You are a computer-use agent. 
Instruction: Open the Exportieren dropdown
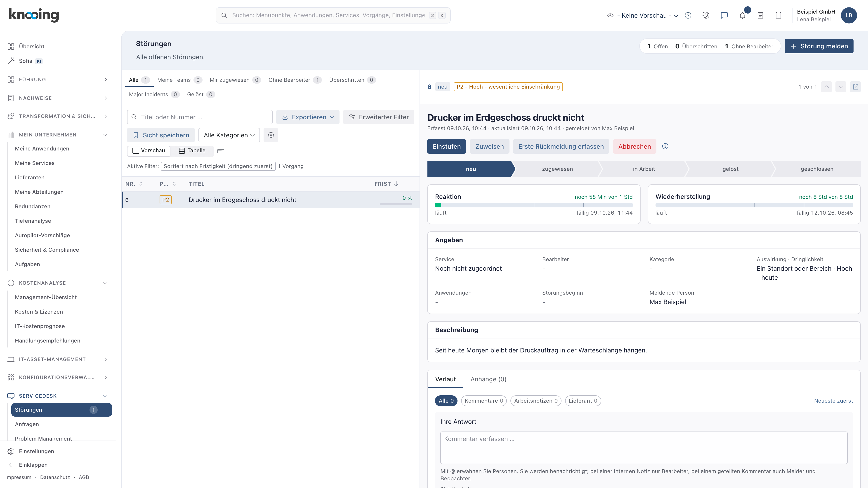(x=308, y=117)
